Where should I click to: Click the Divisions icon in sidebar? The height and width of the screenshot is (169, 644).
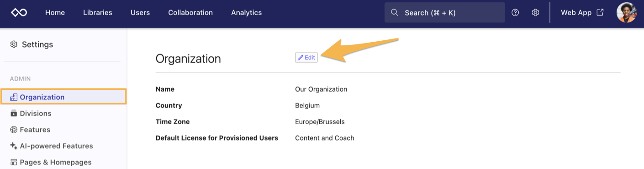(14, 113)
